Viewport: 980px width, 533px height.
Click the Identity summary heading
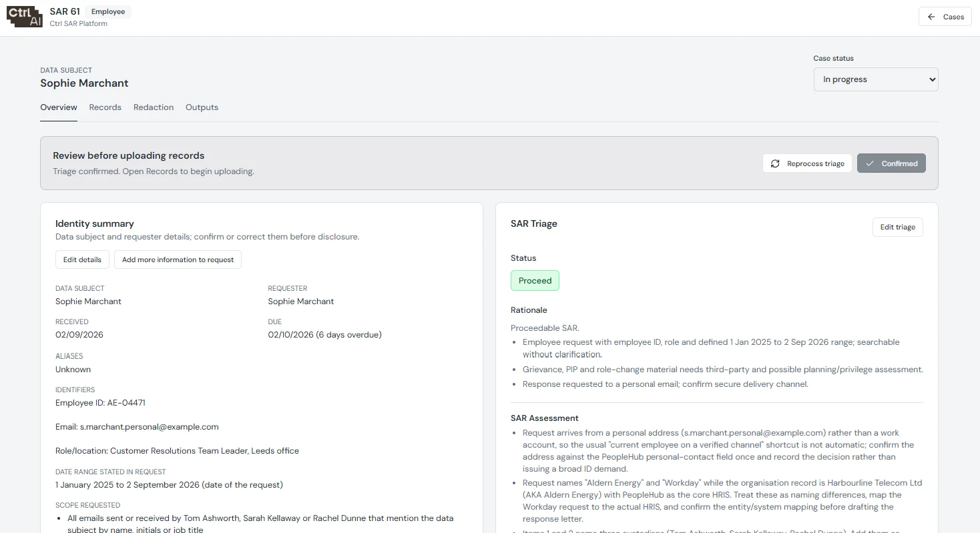(x=95, y=223)
